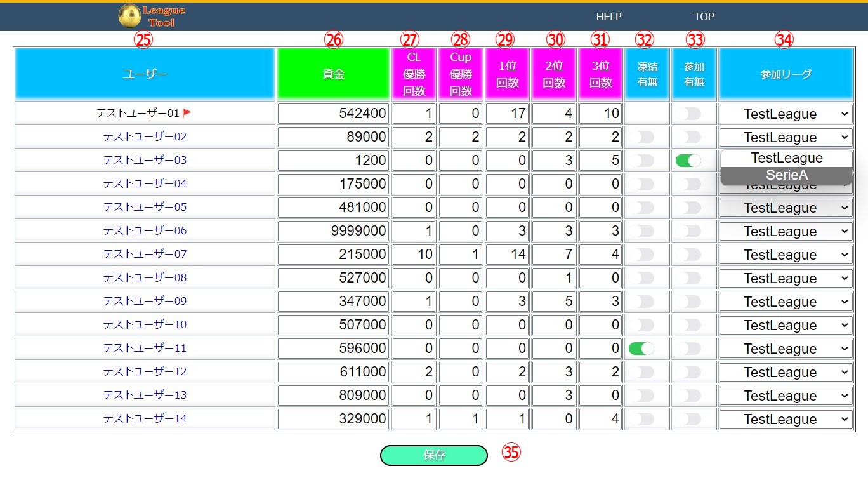Click the red flag beside テストユーザー01
Image resolution: width=868 pixels, height=492 pixels.
coord(187,113)
